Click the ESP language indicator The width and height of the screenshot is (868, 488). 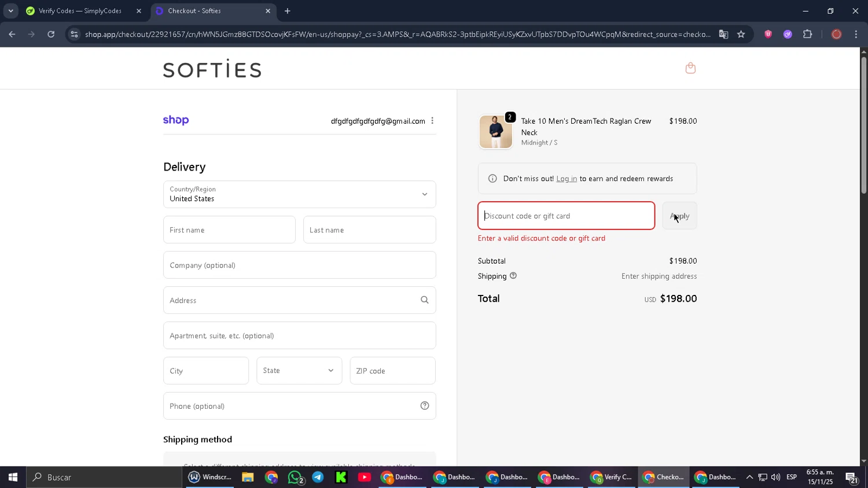pyautogui.click(x=792, y=477)
